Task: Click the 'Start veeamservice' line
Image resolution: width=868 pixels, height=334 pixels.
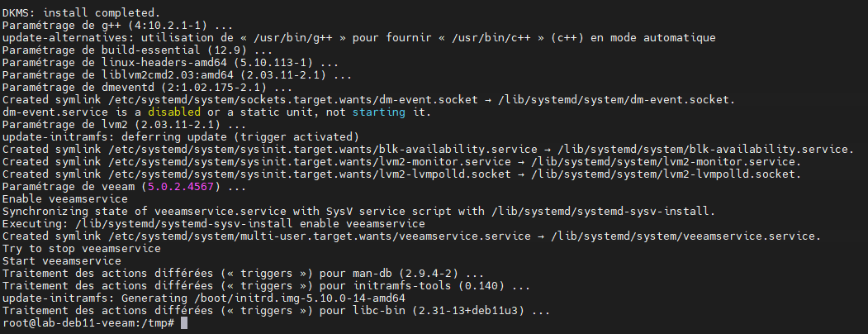Action: coord(61,261)
